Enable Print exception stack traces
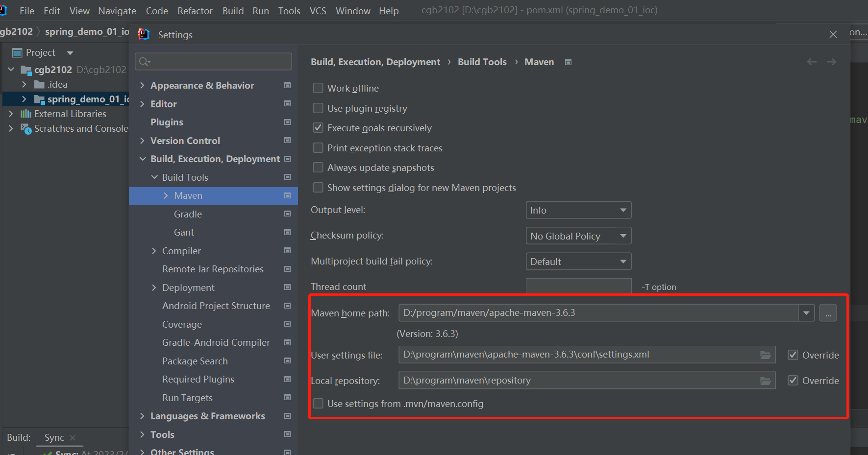 point(318,148)
